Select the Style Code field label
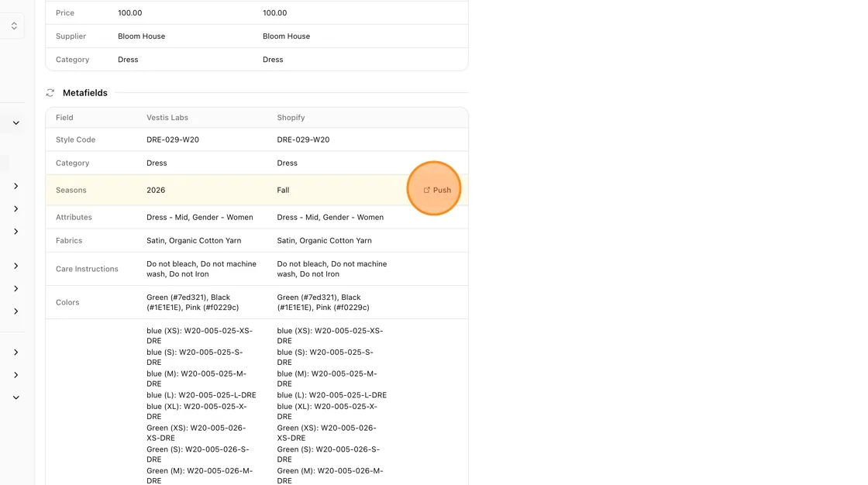868x485 pixels. point(75,139)
